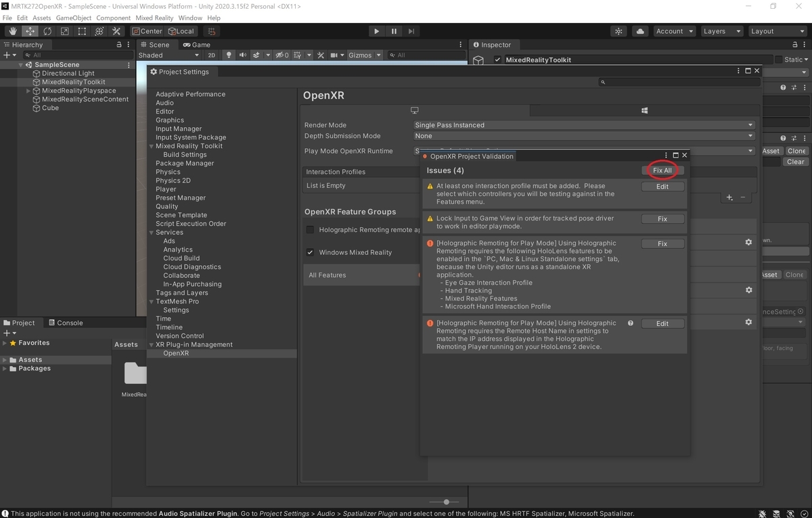Add an interaction profile with plus button
Viewport: 812px width, 518px height.
(729, 197)
